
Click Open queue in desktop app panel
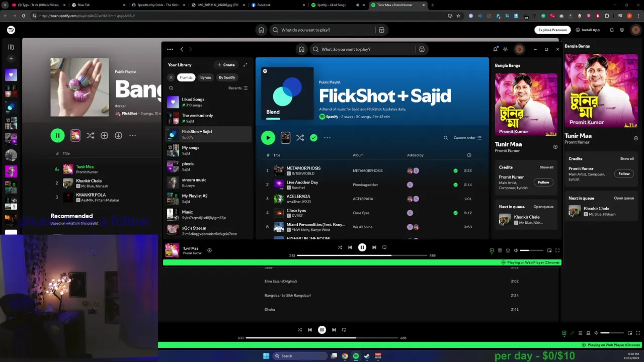click(x=543, y=207)
